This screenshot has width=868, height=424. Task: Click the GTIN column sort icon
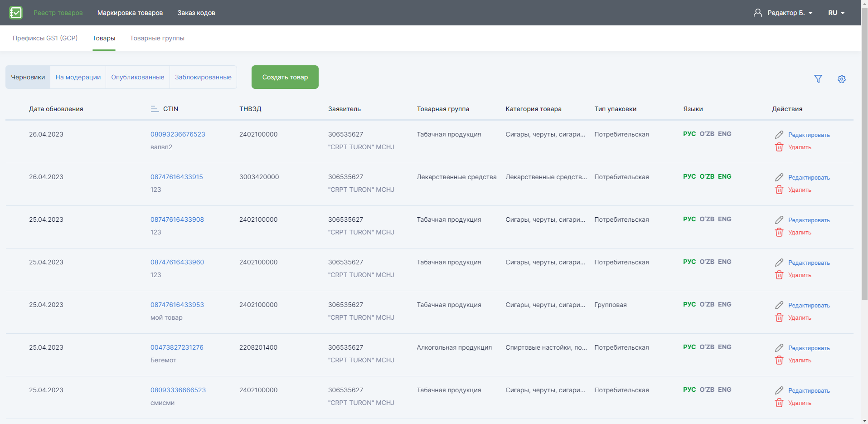(155, 109)
